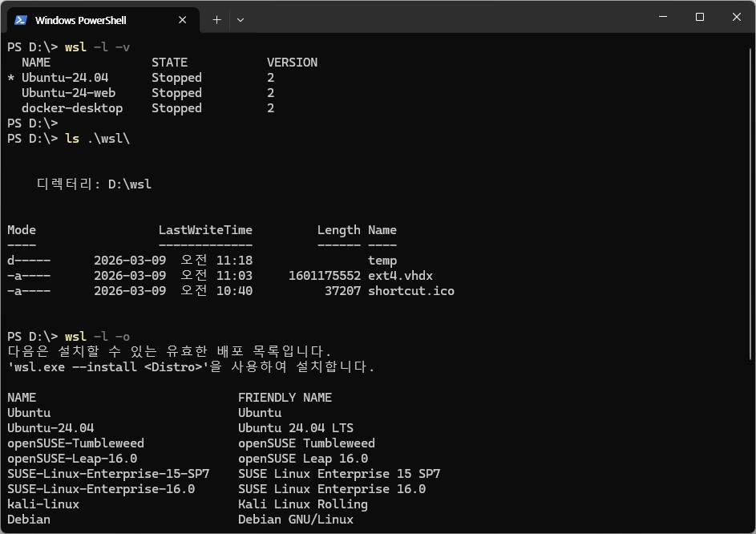This screenshot has width=756, height=534.
Task: Click the file size '1601175552'
Action: coord(325,276)
